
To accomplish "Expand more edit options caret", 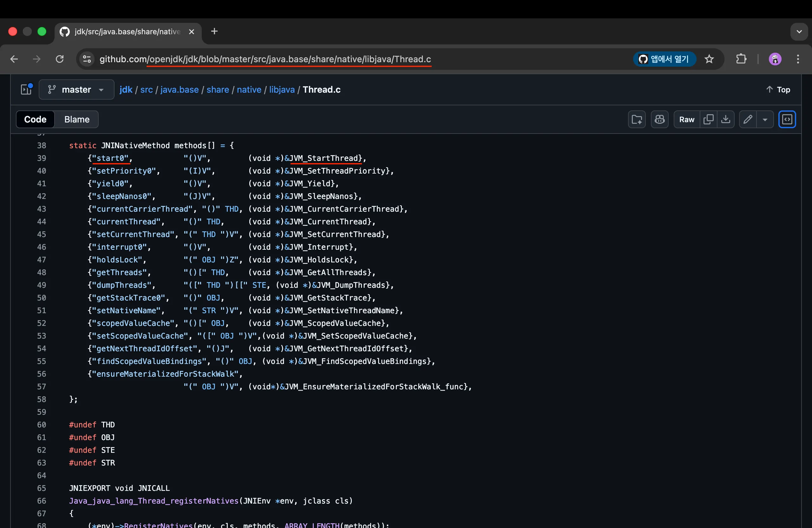I will point(765,119).
